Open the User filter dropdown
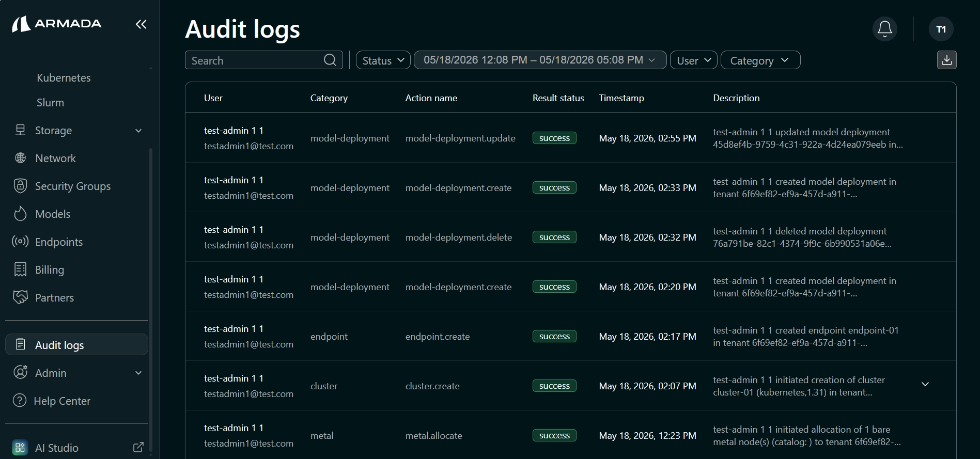The image size is (980, 459). pyautogui.click(x=693, y=60)
